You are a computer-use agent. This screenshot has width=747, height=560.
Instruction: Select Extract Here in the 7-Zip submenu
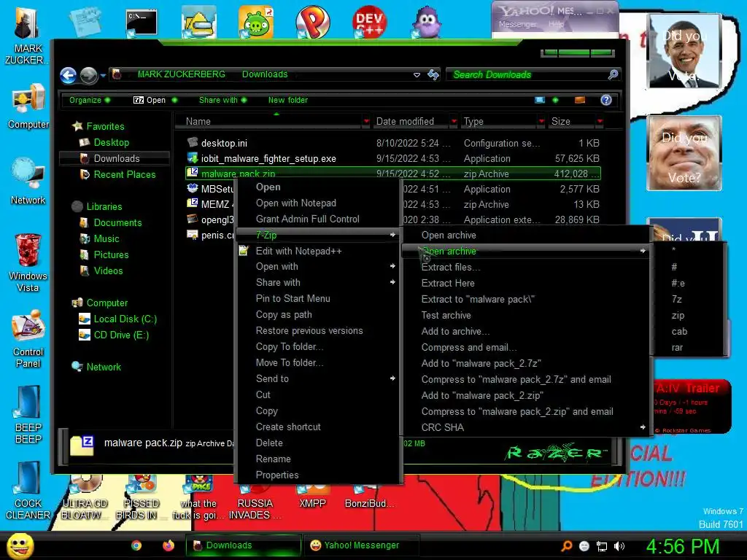click(527, 284)
